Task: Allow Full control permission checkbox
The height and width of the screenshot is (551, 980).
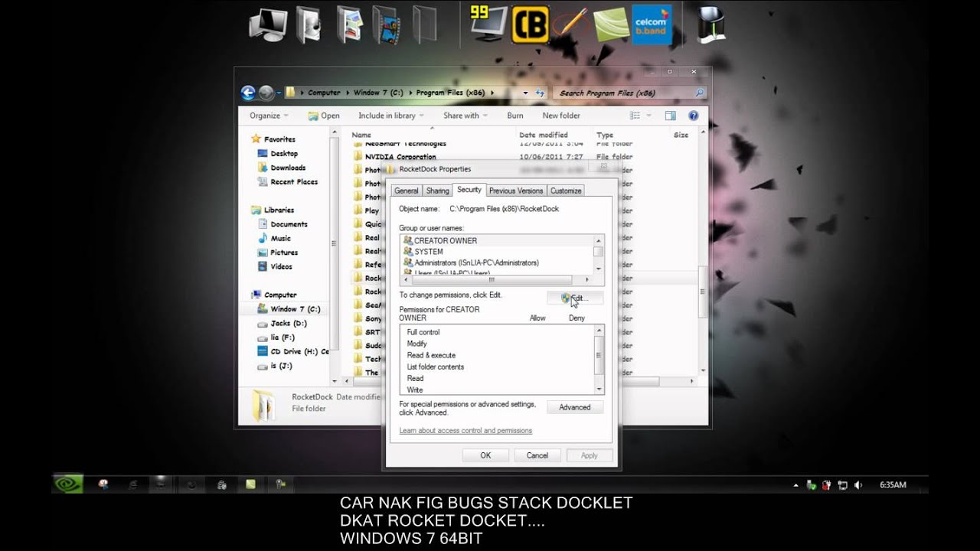Action: (538, 331)
